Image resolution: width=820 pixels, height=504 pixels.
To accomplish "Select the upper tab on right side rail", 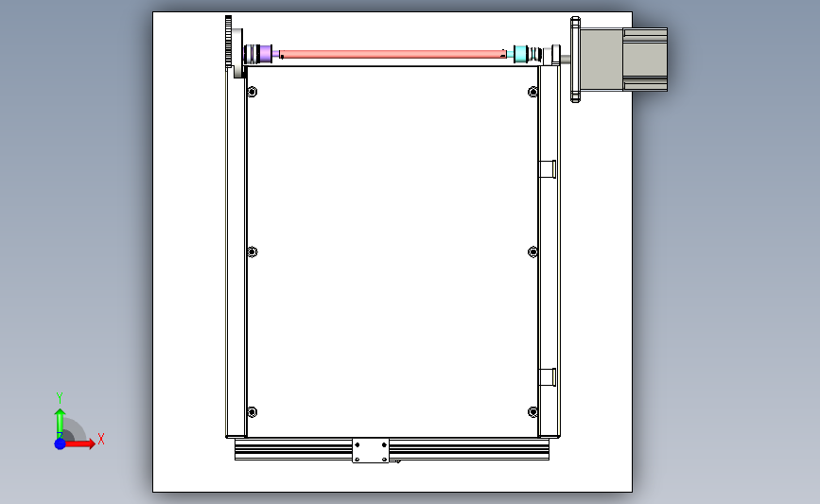I will point(547,169).
